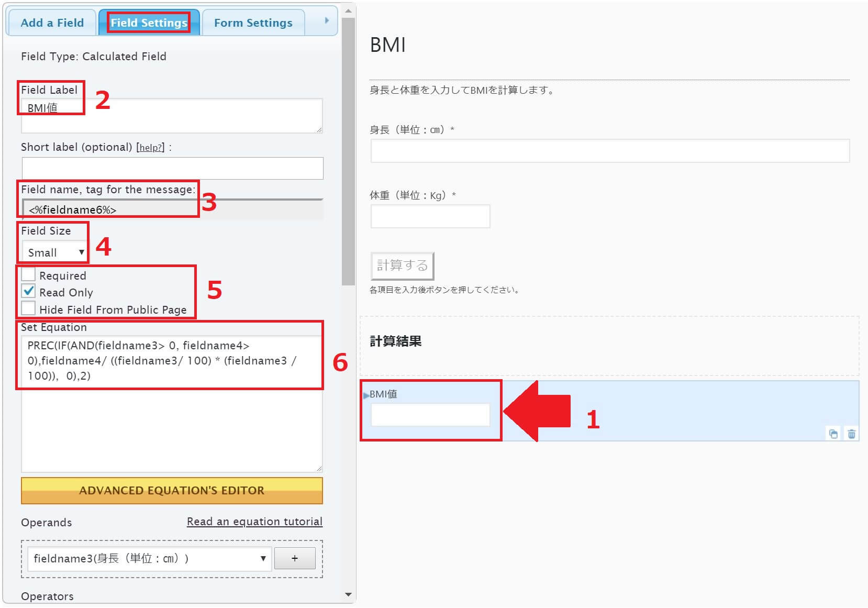Open the Operands dropdown showing fieldname3
Screen dimensions: 868x608
tap(148, 558)
